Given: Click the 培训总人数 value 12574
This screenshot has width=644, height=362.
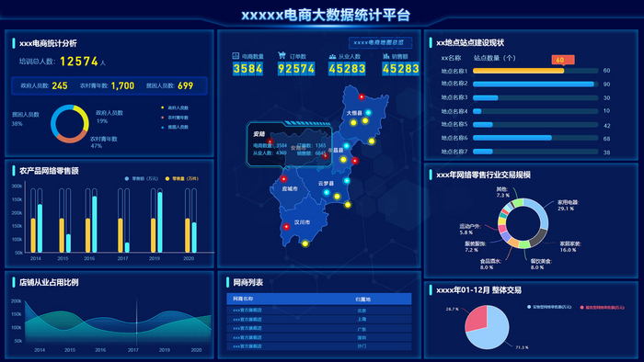Looking at the screenshot, I should click(x=79, y=62).
